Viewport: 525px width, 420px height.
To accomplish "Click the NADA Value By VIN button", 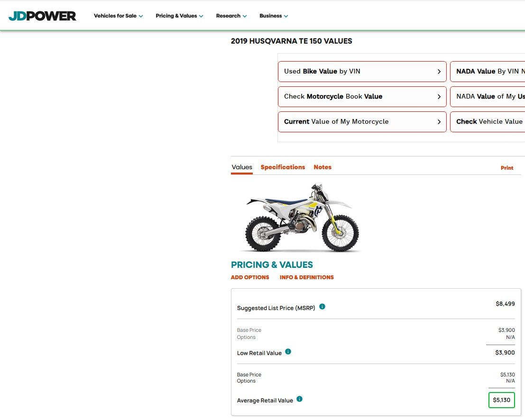I will pos(488,71).
